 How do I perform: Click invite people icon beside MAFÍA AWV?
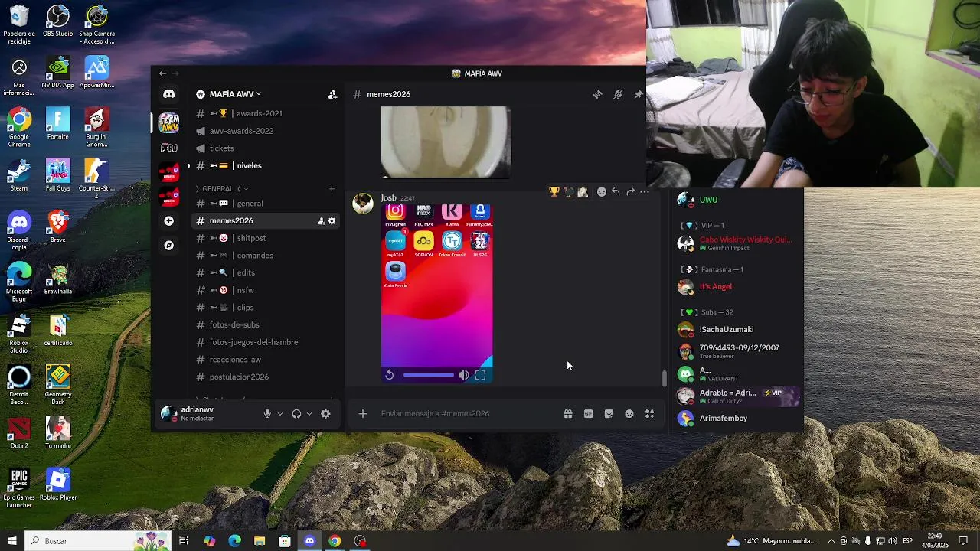[x=332, y=95]
